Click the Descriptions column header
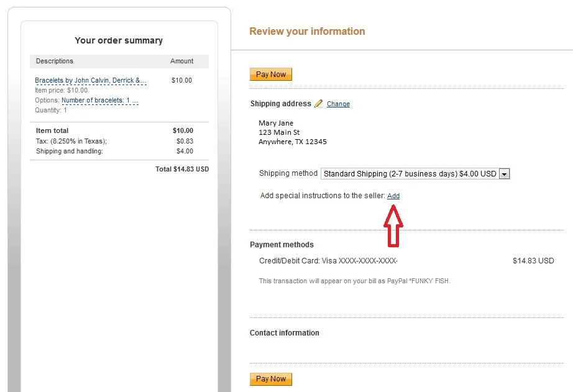 click(x=55, y=61)
